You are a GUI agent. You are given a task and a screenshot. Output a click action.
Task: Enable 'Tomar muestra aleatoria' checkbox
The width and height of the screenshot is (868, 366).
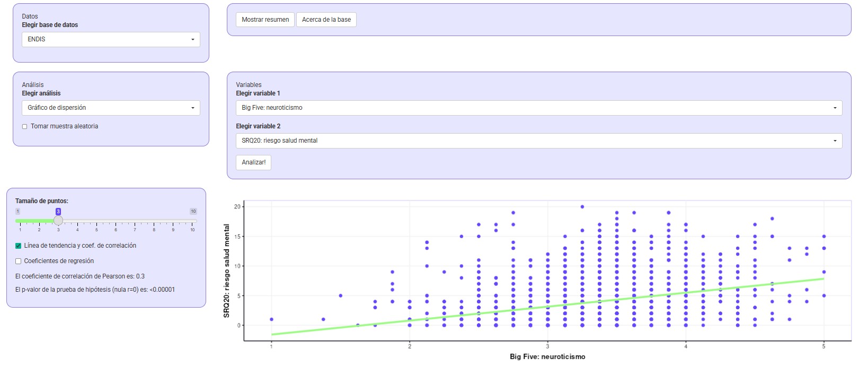point(25,127)
